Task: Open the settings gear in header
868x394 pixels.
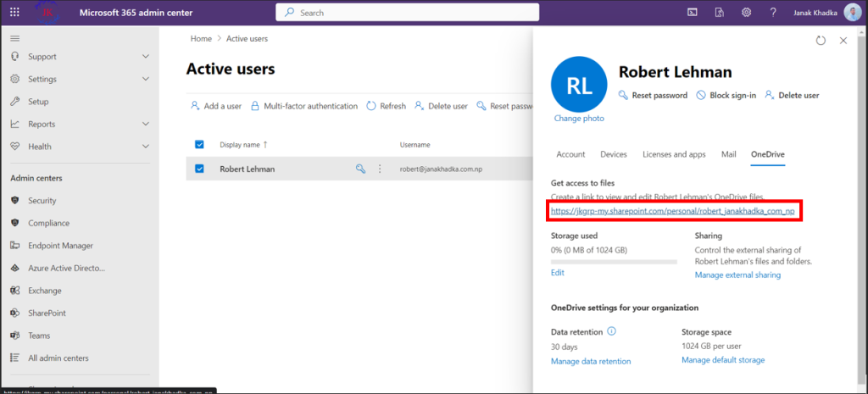Action: click(x=746, y=12)
